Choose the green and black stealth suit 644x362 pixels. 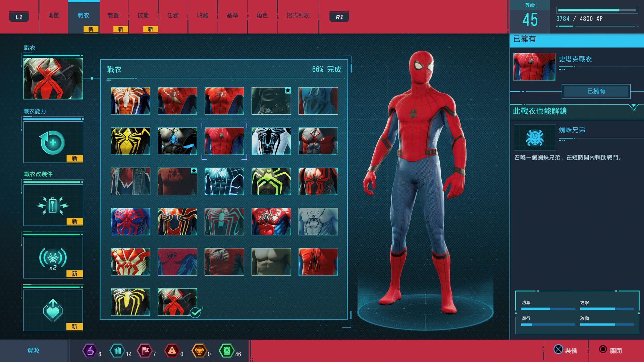coord(271,181)
